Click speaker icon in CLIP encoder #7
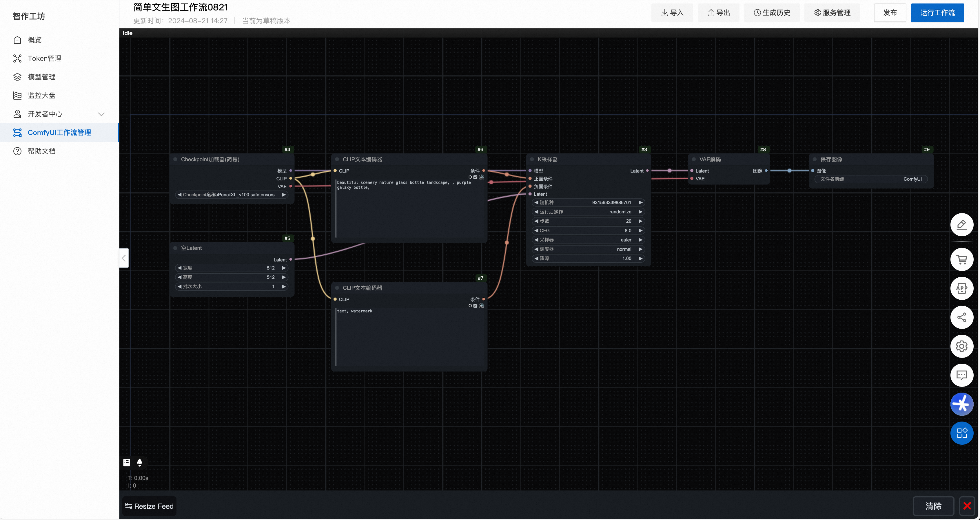 pyautogui.click(x=481, y=306)
